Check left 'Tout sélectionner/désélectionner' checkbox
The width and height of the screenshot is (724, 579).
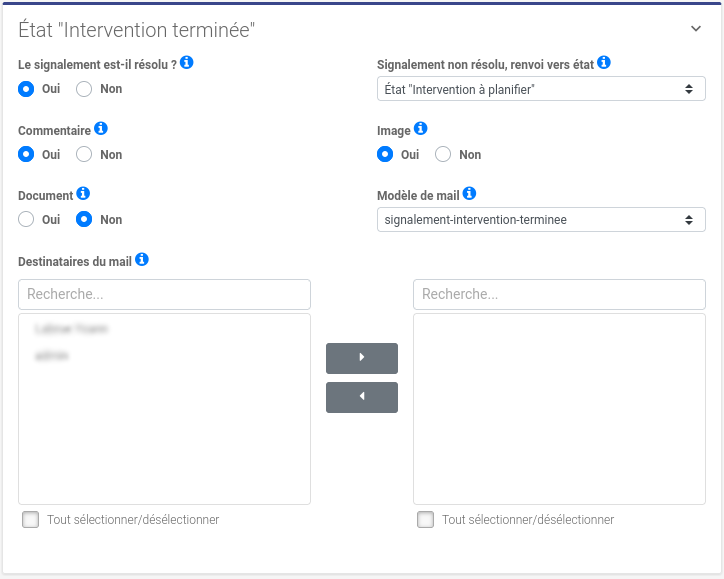31,520
